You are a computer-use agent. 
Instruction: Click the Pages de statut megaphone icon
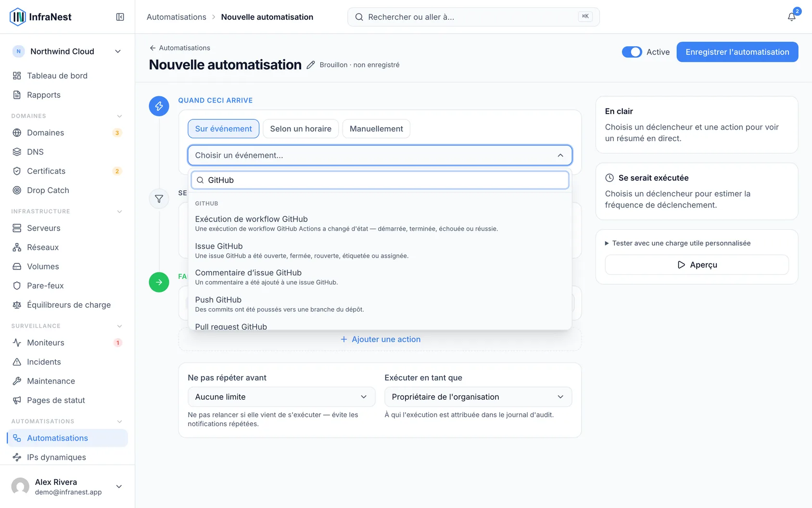point(17,400)
